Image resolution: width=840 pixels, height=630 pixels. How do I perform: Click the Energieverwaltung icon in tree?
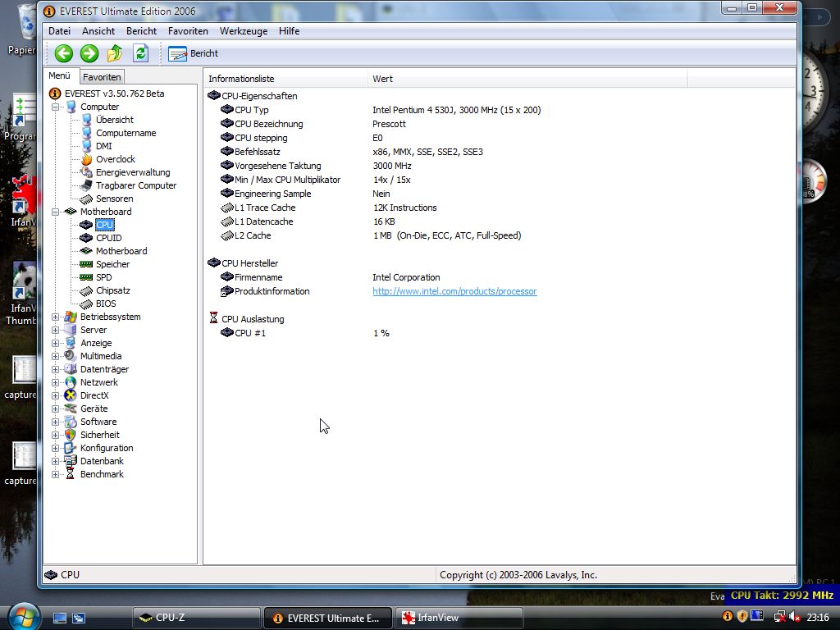(86, 172)
